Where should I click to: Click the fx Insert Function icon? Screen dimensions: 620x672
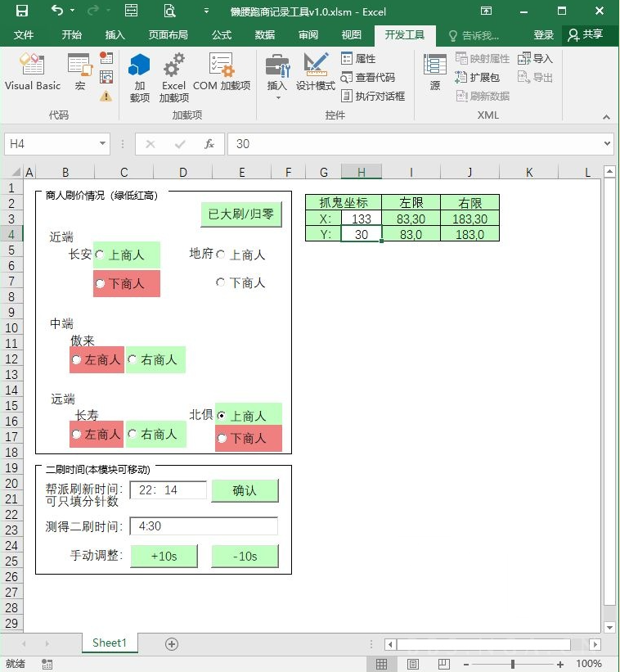coord(209,144)
